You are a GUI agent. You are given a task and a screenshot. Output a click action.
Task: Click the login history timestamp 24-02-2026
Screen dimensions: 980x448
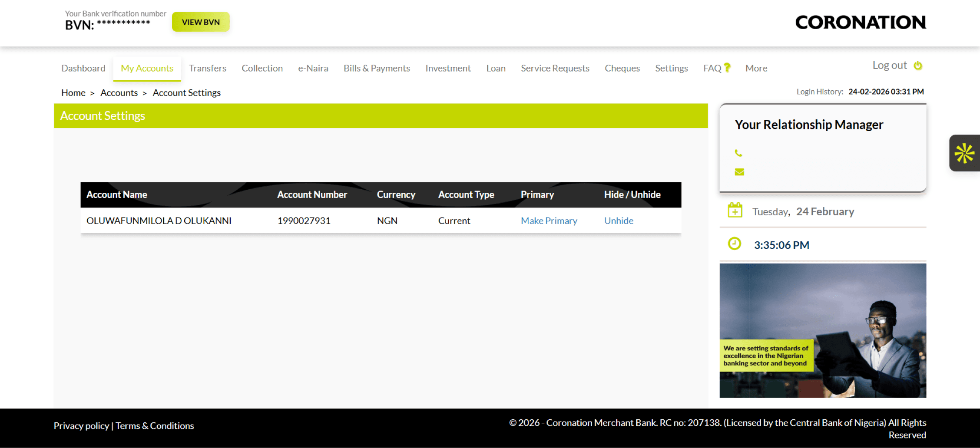point(886,92)
